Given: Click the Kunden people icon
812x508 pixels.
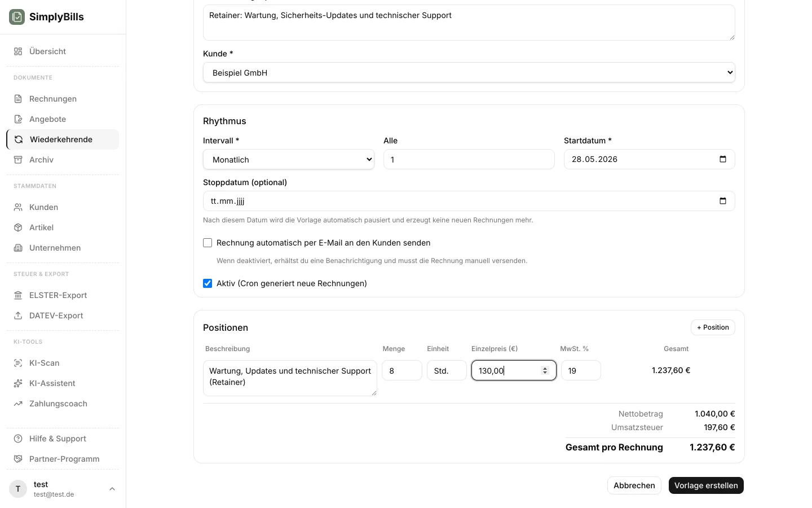Looking at the screenshot, I should click(18, 207).
